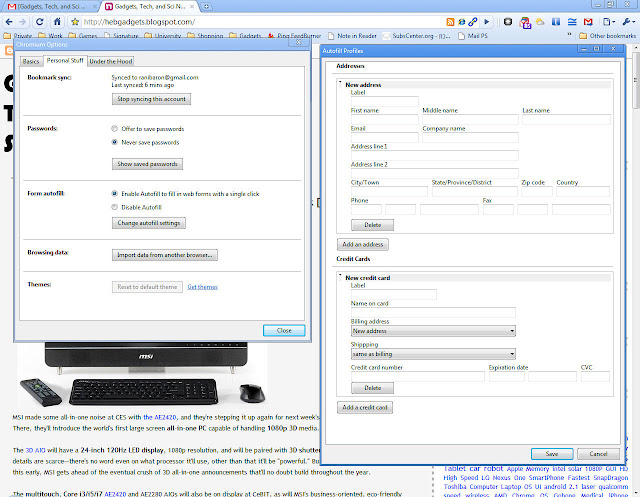Show hidden bookmarks via overflow chevron
640x497 pixels.
click(569, 36)
